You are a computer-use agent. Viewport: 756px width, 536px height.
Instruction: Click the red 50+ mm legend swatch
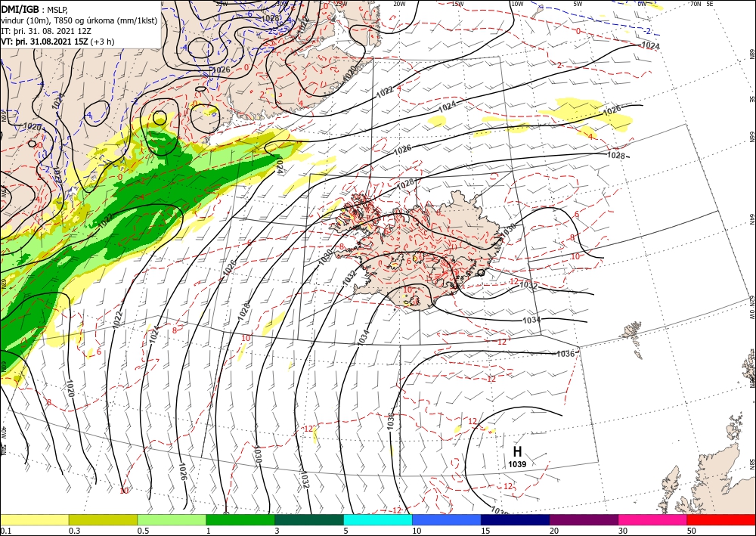pyautogui.click(x=721, y=519)
